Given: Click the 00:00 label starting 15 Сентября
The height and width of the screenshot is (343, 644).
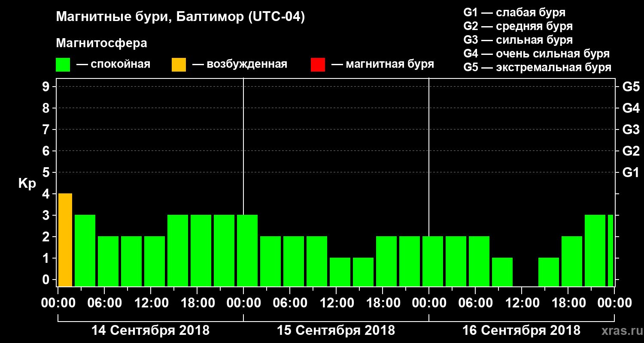Looking at the screenshot, I should click(243, 303).
